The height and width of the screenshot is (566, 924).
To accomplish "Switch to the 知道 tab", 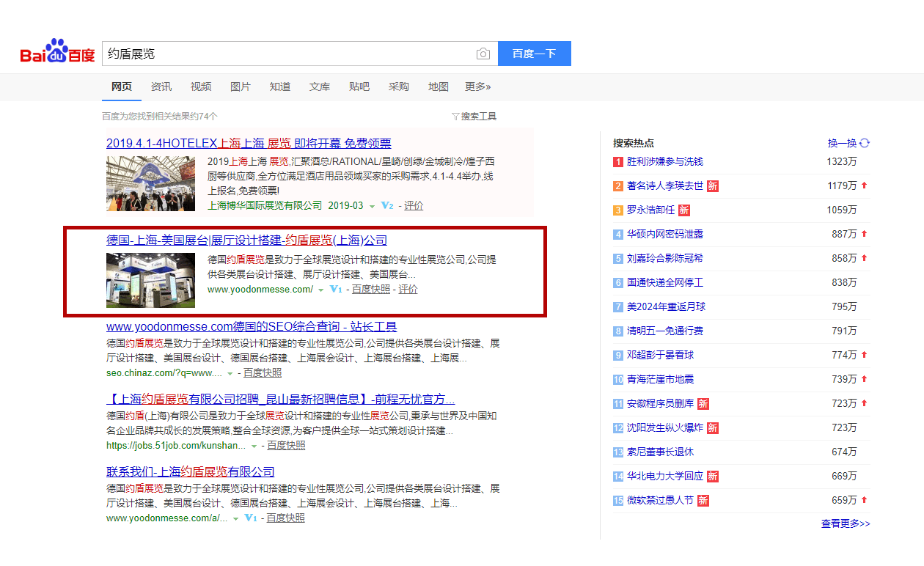I will pos(280,87).
